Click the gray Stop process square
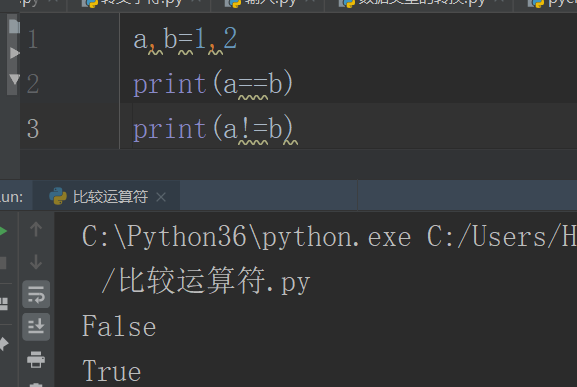Screen dimensions: 577x387 (3, 263)
